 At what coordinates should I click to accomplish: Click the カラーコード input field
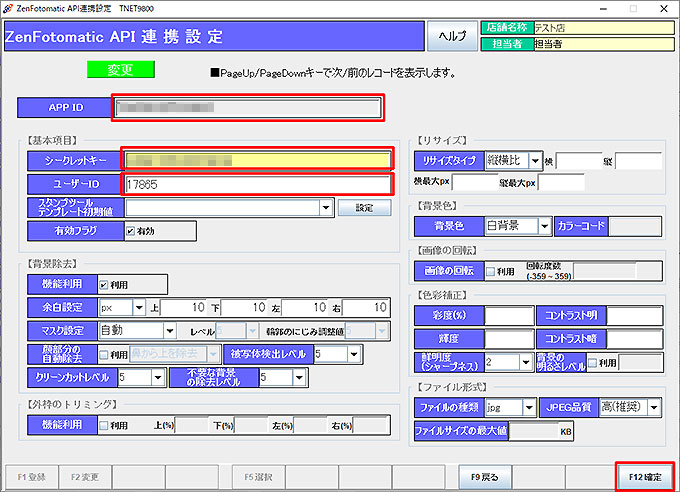(x=635, y=226)
